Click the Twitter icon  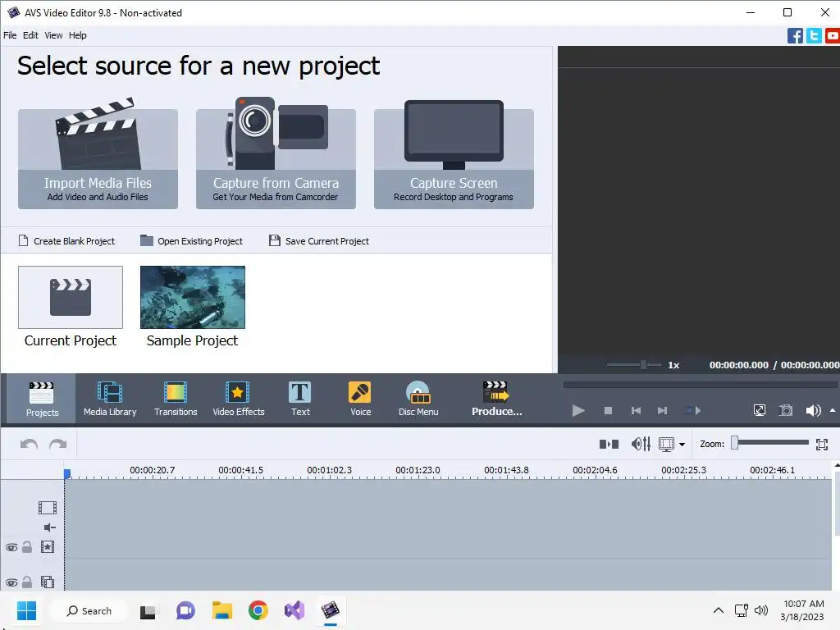tap(814, 36)
